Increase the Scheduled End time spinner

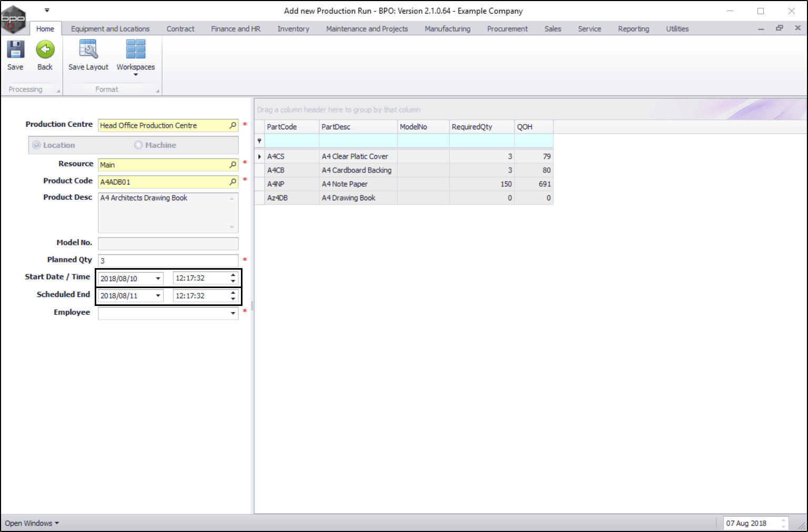pos(233,293)
